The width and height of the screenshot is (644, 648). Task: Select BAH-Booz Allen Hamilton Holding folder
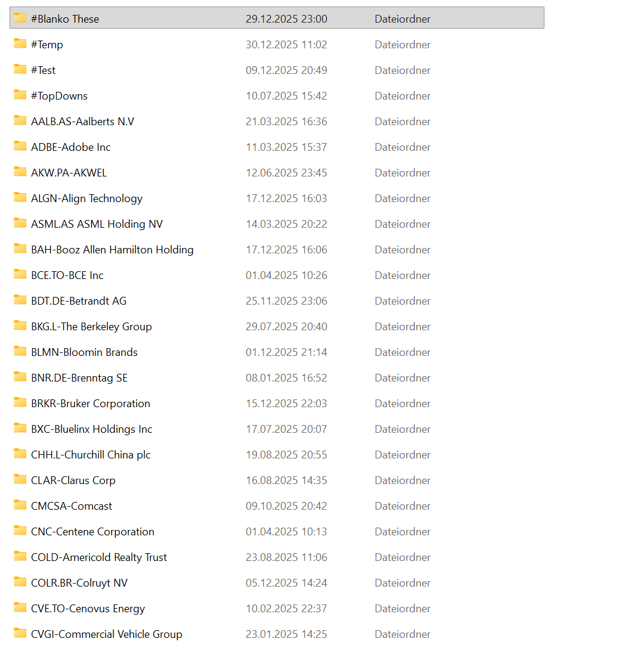(x=112, y=250)
